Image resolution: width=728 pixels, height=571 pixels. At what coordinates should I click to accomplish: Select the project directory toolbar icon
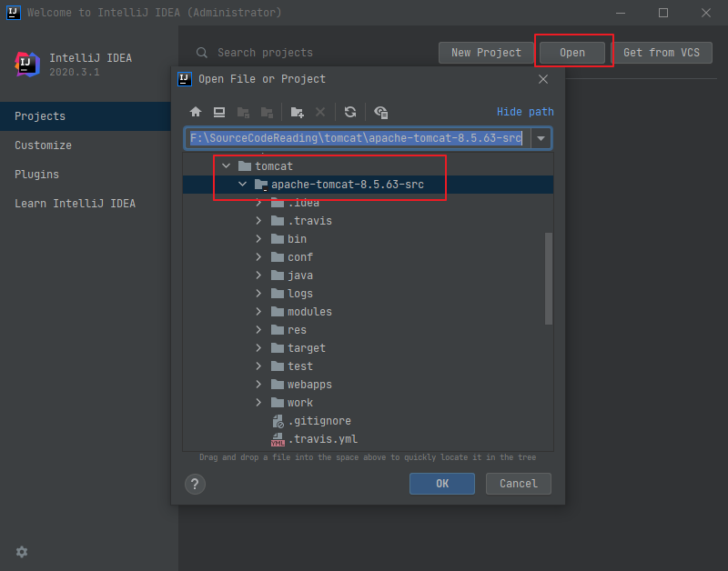pos(243,112)
